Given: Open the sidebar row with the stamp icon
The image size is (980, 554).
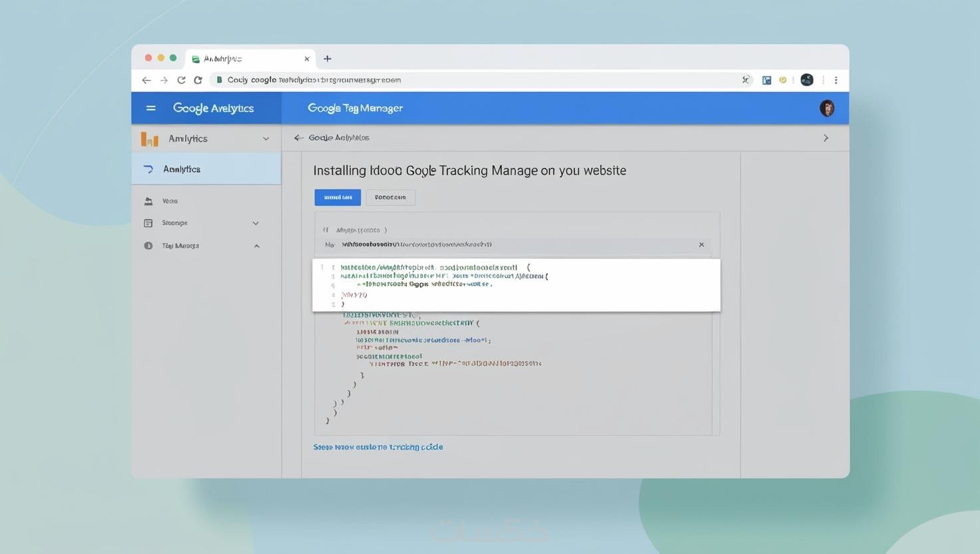Looking at the screenshot, I should 206,200.
